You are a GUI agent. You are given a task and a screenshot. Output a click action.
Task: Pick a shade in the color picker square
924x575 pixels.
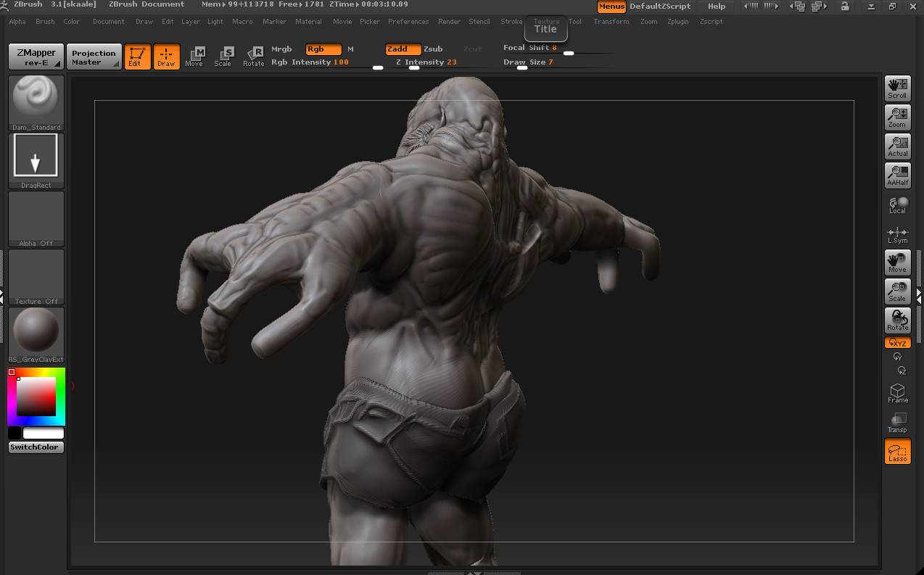(x=36, y=396)
